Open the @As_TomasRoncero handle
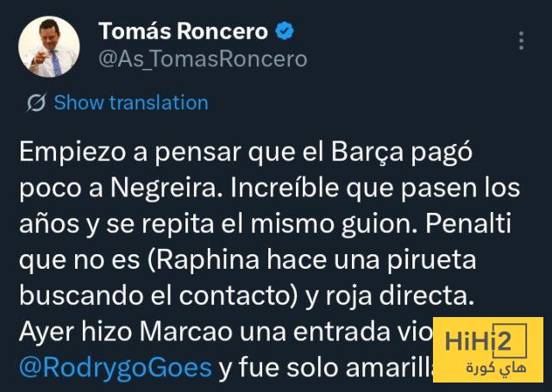 coord(203,59)
